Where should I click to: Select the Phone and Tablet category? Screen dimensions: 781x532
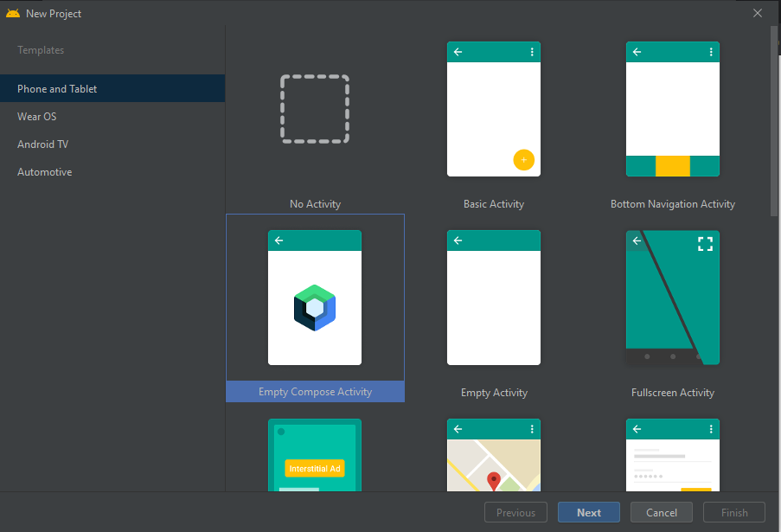pyautogui.click(x=56, y=87)
